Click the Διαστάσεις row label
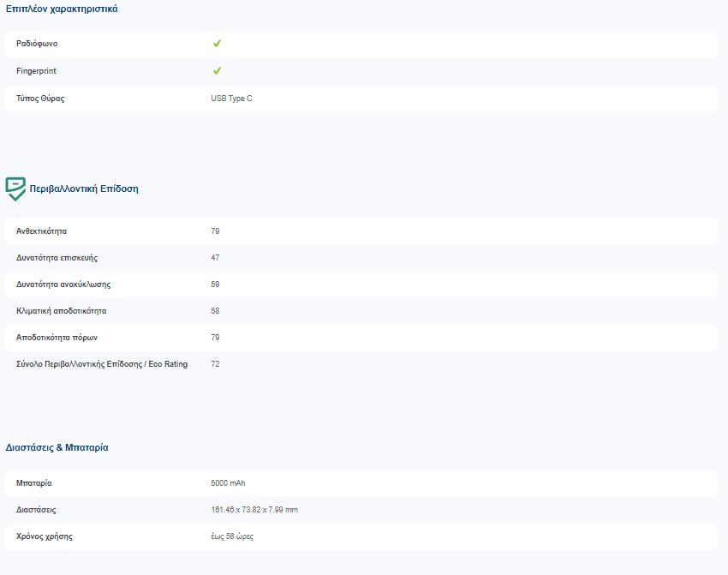Screen dimensions: 728x575 click(x=36, y=510)
